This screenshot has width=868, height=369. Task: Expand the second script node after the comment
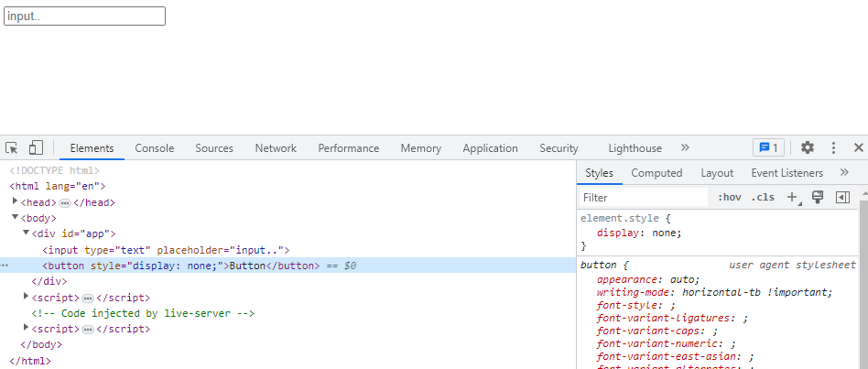pos(26,328)
